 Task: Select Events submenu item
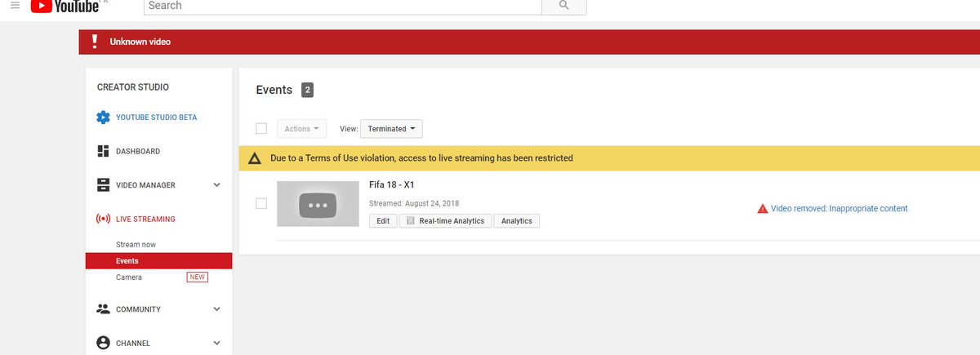tap(158, 261)
